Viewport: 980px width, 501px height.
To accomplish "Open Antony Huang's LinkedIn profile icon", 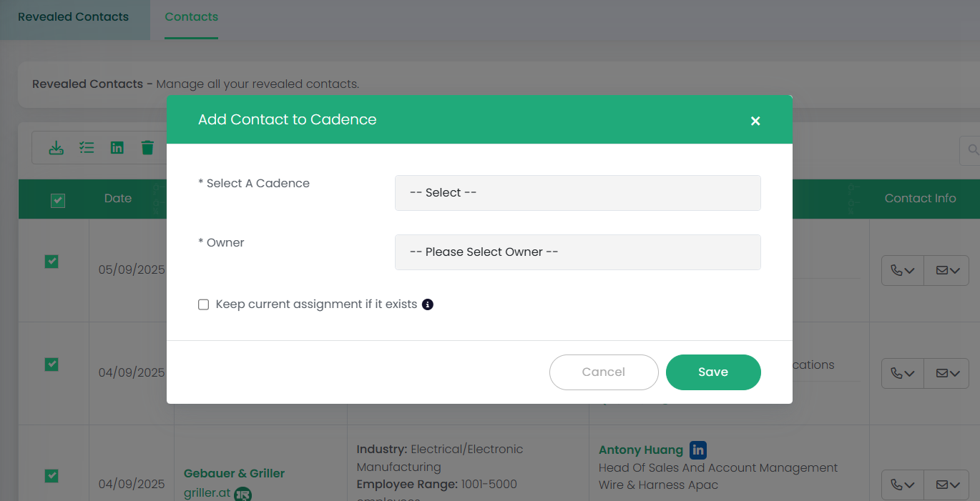I will [x=698, y=450].
